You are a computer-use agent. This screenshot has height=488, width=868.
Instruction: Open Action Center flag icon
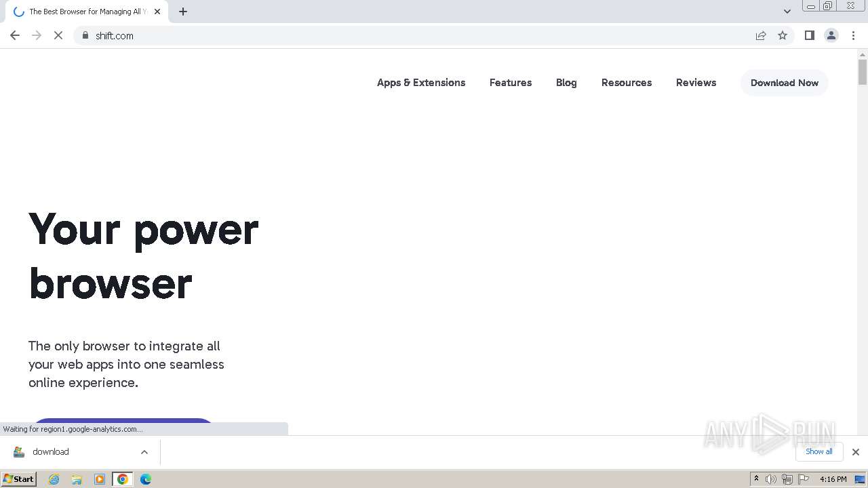tap(803, 479)
